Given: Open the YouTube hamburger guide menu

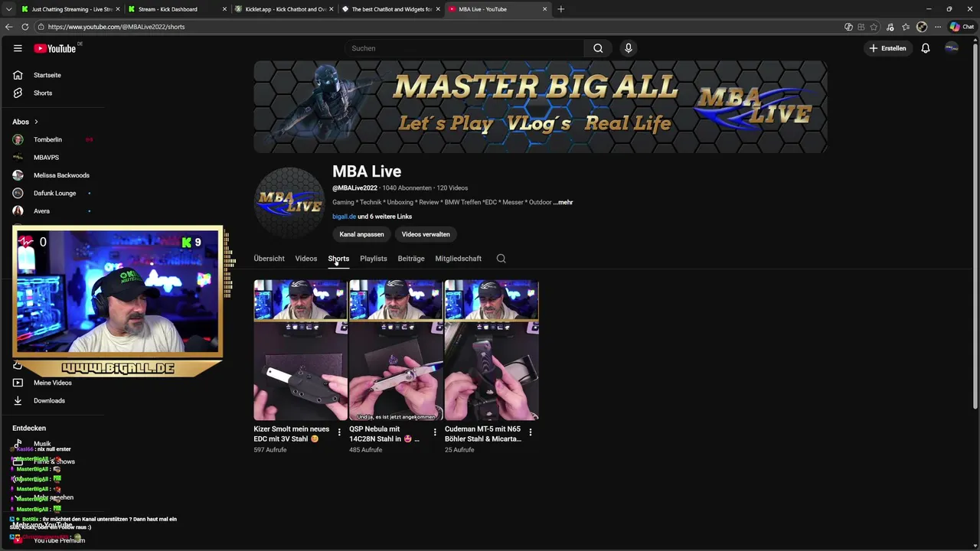Looking at the screenshot, I should 18,48.
